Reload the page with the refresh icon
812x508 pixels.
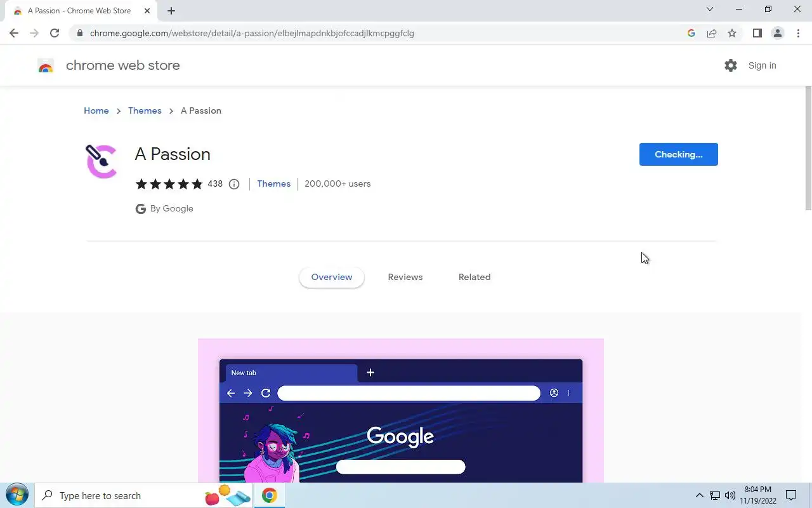(x=55, y=33)
